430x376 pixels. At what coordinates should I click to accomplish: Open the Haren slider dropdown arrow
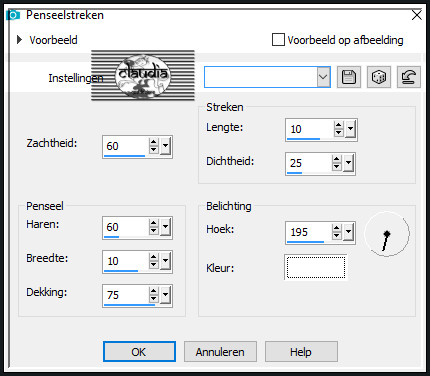click(165, 227)
